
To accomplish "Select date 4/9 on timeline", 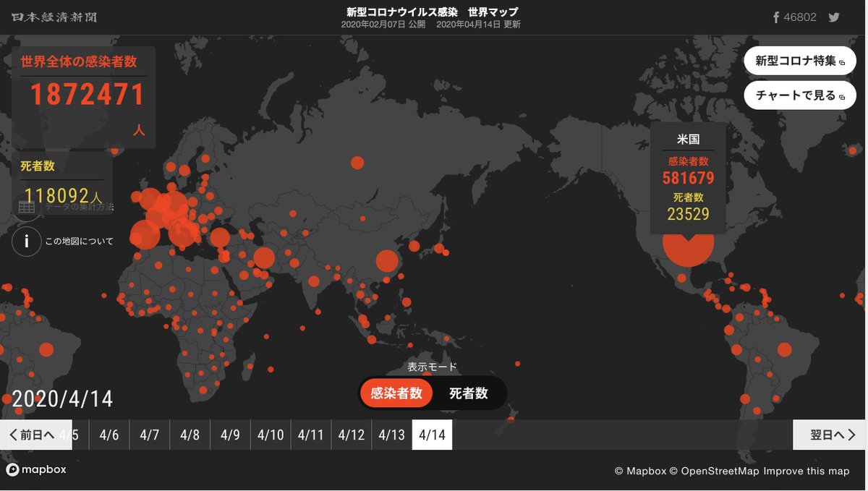I will [230, 435].
